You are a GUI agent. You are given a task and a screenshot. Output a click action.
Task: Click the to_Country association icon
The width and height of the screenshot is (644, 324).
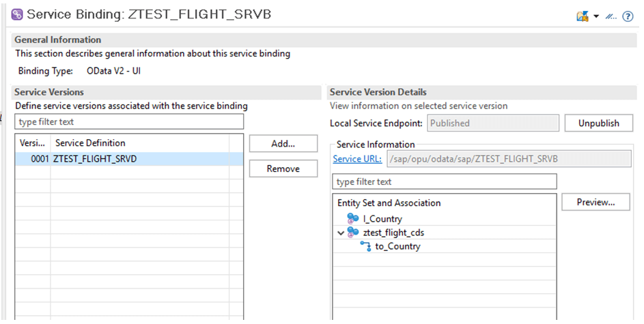365,246
